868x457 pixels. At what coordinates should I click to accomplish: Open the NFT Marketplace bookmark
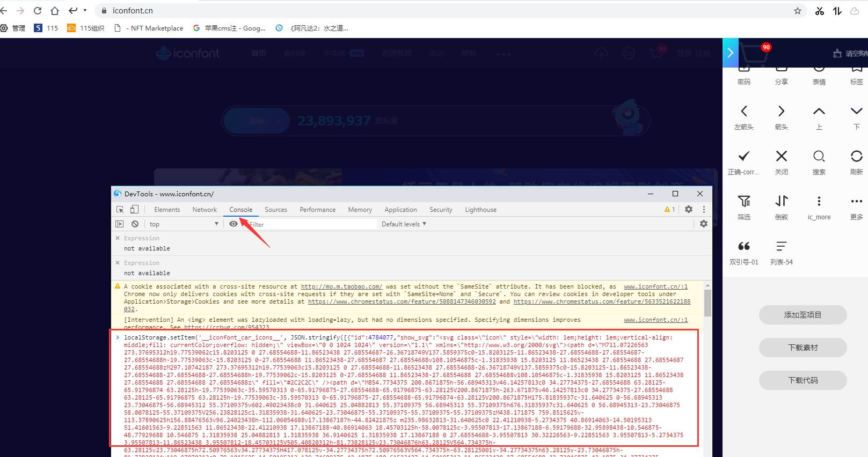pos(149,28)
